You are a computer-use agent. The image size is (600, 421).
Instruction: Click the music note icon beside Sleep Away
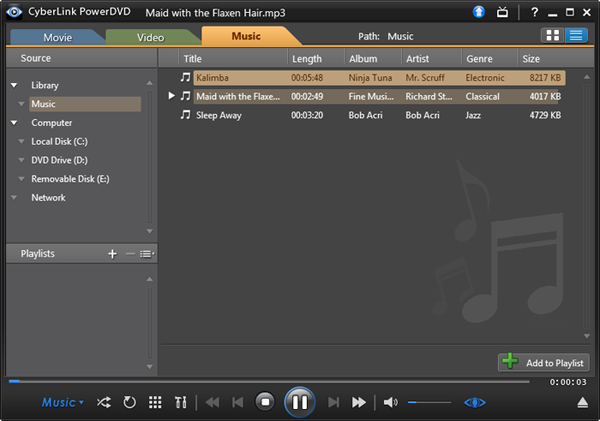click(x=186, y=115)
